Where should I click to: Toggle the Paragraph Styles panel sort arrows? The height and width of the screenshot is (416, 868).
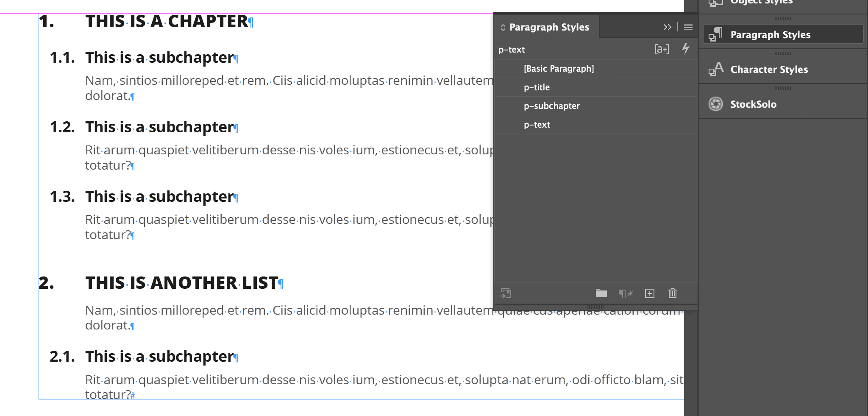click(x=503, y=27)
